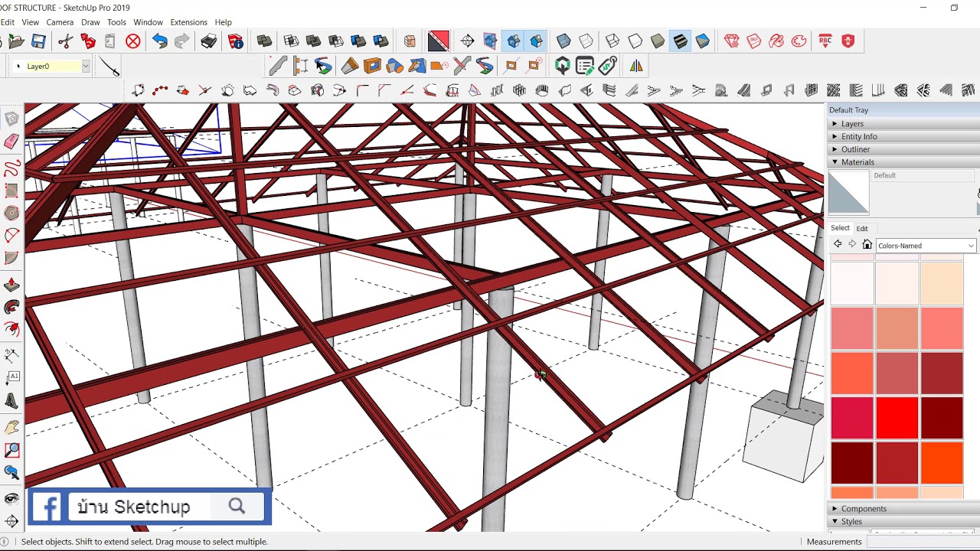Open Model Info icon
The width and height of the screenshot is (980, 551).
click(x=235, y=41)
